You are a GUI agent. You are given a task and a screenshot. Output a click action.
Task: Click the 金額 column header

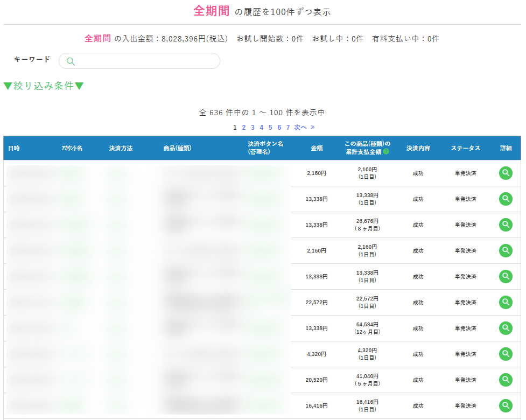(317, 148)
